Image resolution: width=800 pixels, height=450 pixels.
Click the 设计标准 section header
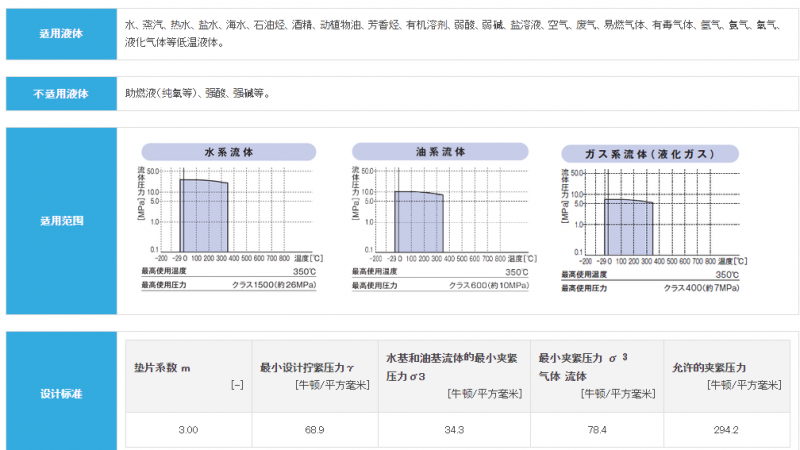(x=61, y=393)
